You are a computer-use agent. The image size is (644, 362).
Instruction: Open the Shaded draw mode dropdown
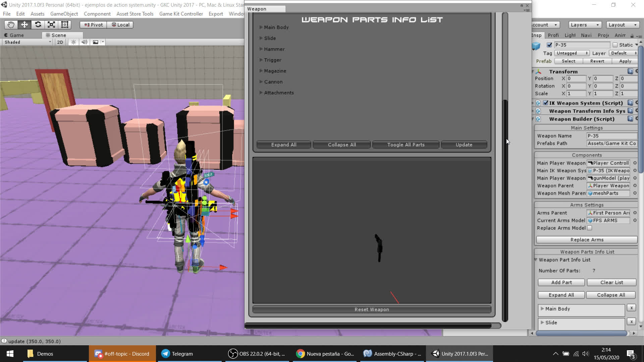pos(28,42)
